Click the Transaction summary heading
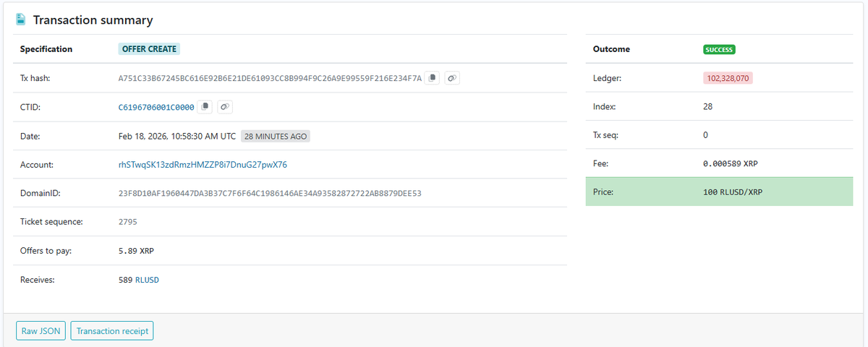Viewport: 868px width, 347px height. (x=93, y=20)
